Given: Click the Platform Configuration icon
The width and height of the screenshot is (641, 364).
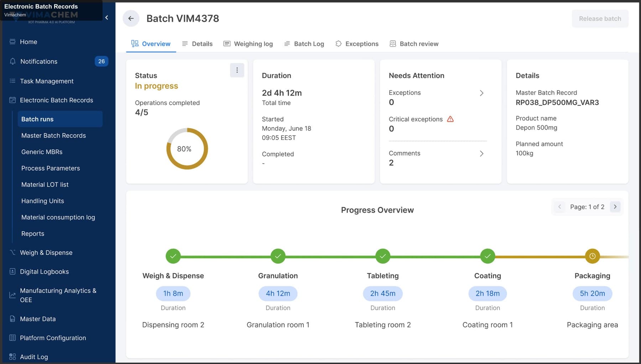Looking at the screenshot, I should coord(12,338).
